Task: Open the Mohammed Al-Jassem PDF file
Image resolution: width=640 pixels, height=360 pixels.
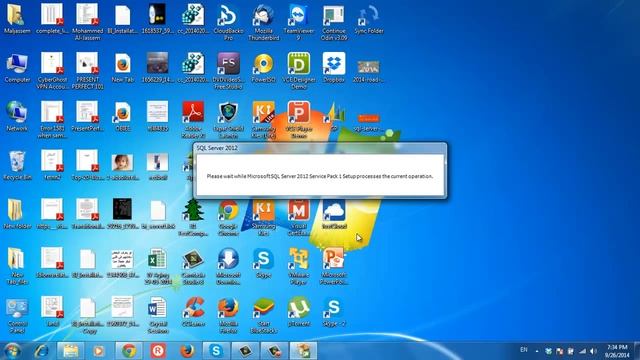Action: (x=87, y=22)
